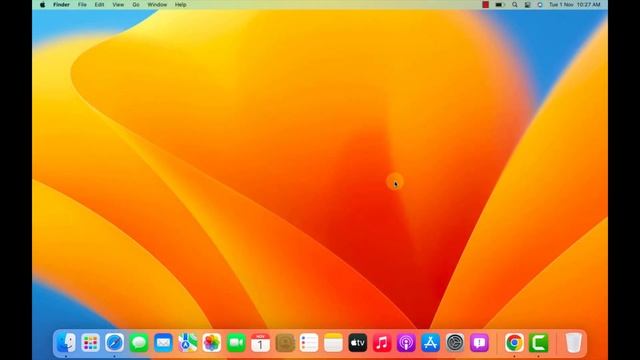Click the date and time in the menu bar
640x360 pixels.
[575, 4]
